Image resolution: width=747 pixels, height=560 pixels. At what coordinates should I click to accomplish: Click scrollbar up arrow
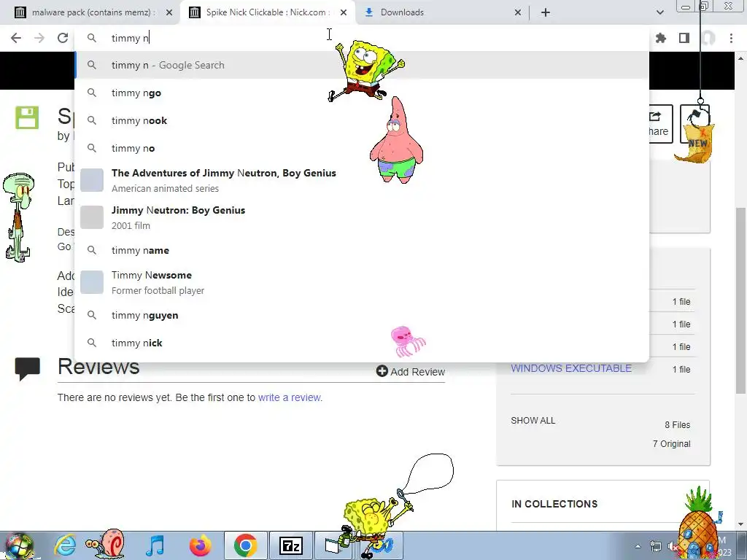tap(740, 58)
